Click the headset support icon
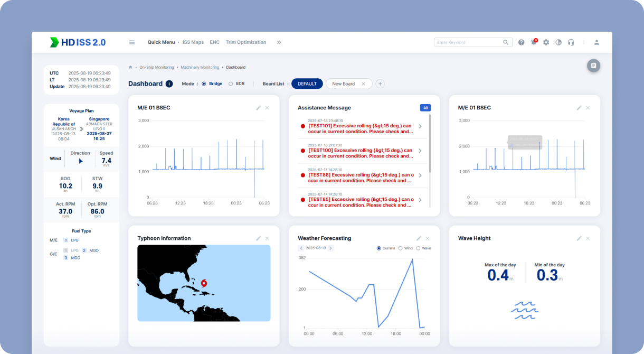Screen dimensions: 644x354 point(571,42)
